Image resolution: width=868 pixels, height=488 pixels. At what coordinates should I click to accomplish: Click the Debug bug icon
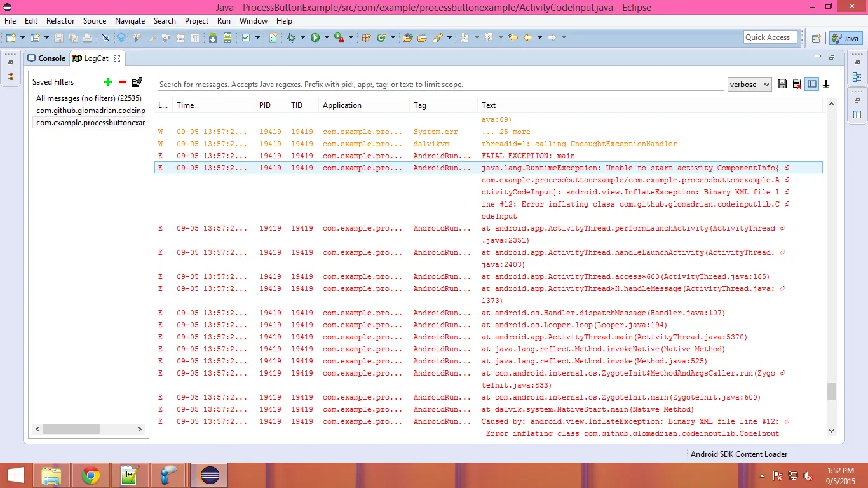(x=292, y=37)
